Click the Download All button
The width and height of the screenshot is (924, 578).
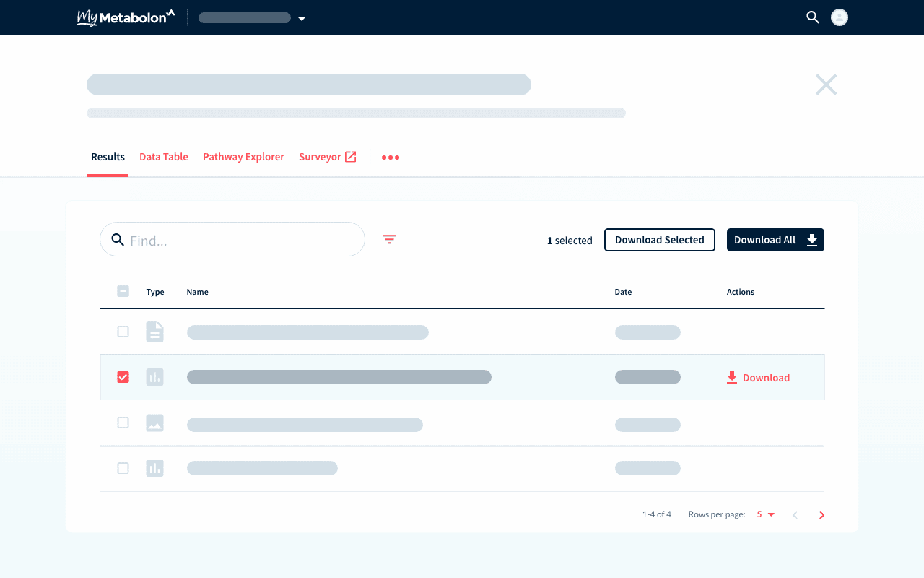(775, 240)
